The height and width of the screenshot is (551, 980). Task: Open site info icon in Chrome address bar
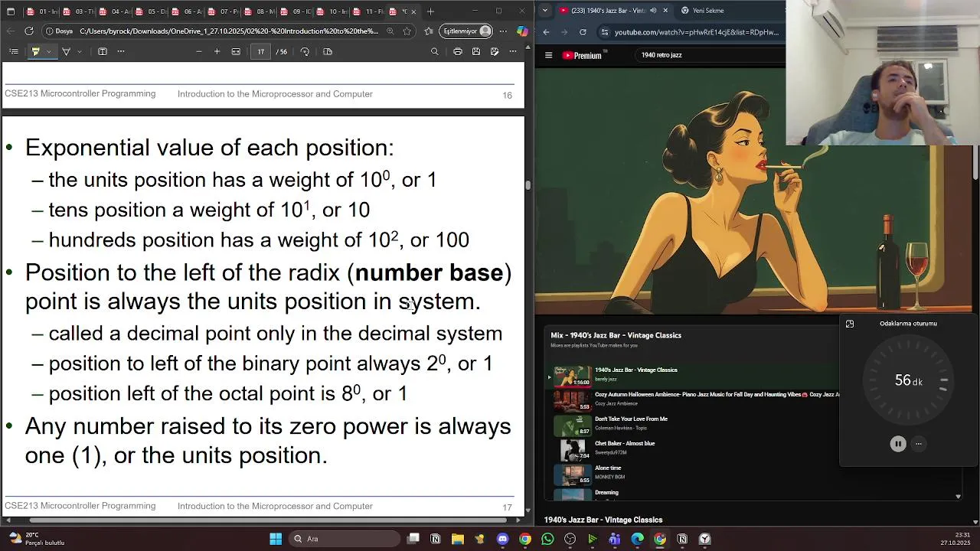[604, 32]
